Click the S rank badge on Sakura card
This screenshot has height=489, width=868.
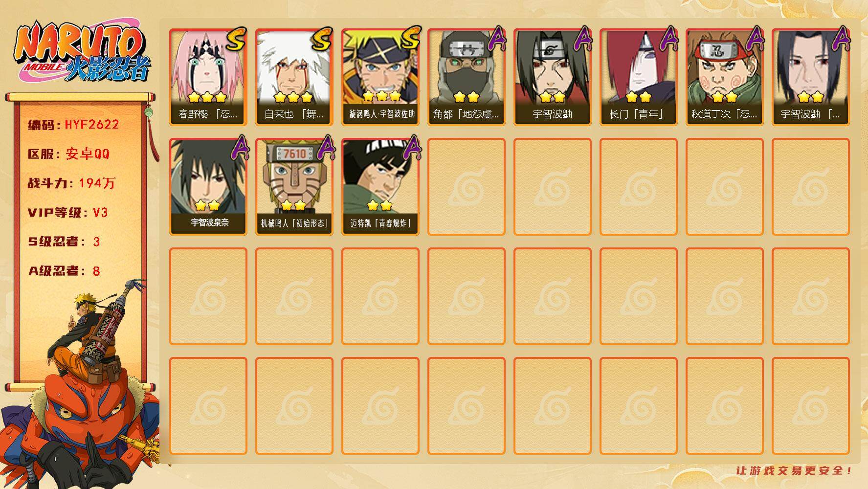coord(237,39)
